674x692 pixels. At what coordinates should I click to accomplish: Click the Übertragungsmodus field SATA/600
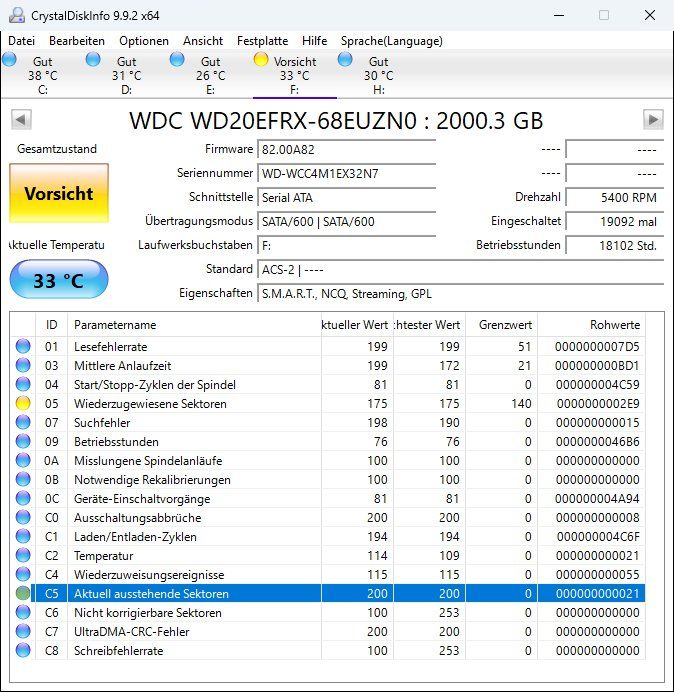pyautogui.click(x=346, y=222)
